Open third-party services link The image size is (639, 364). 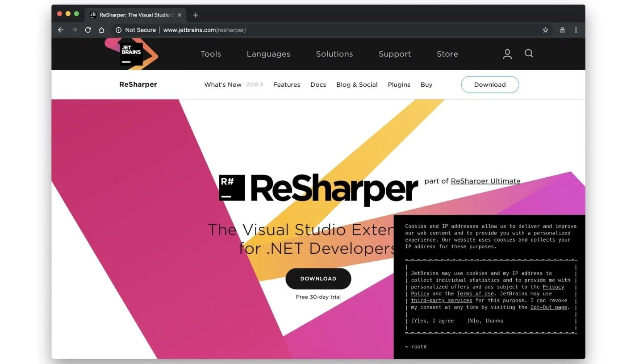[442, 301]
